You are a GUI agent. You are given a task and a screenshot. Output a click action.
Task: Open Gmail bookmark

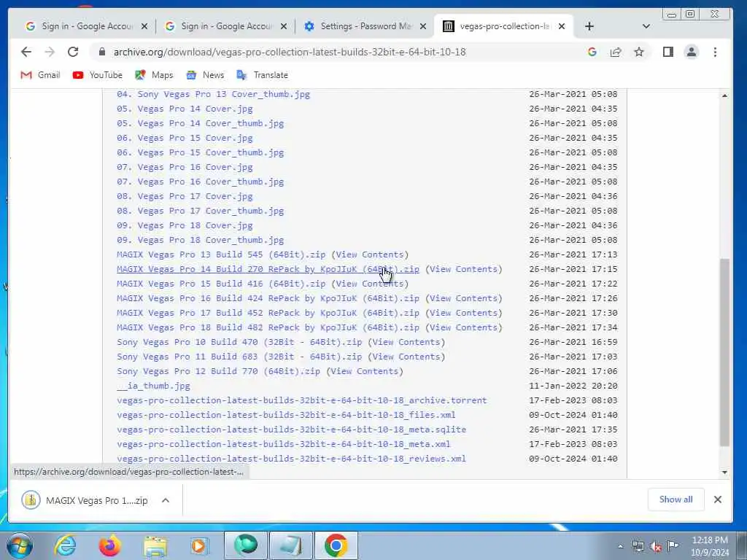tap(40, 75)
